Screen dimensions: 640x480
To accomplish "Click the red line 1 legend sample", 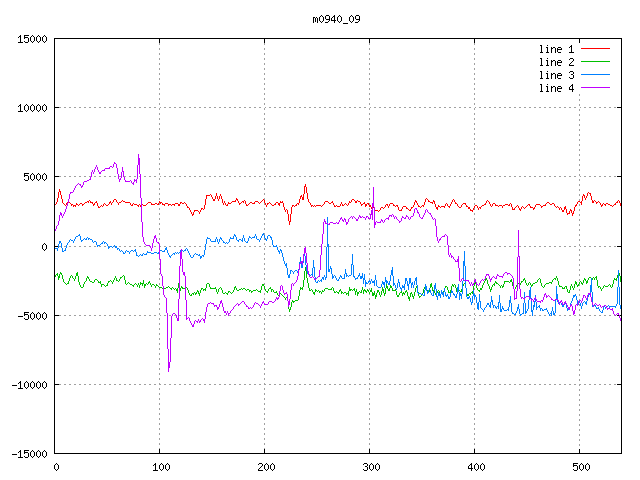I will [x=595, y=49].
